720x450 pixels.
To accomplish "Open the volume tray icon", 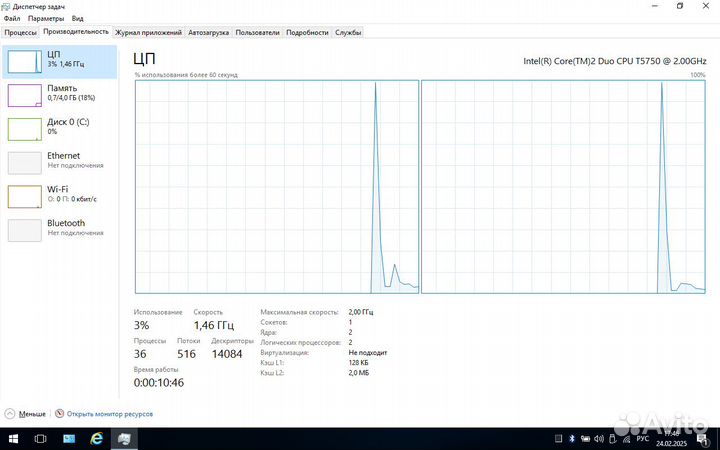I will [x=599, y=439].
